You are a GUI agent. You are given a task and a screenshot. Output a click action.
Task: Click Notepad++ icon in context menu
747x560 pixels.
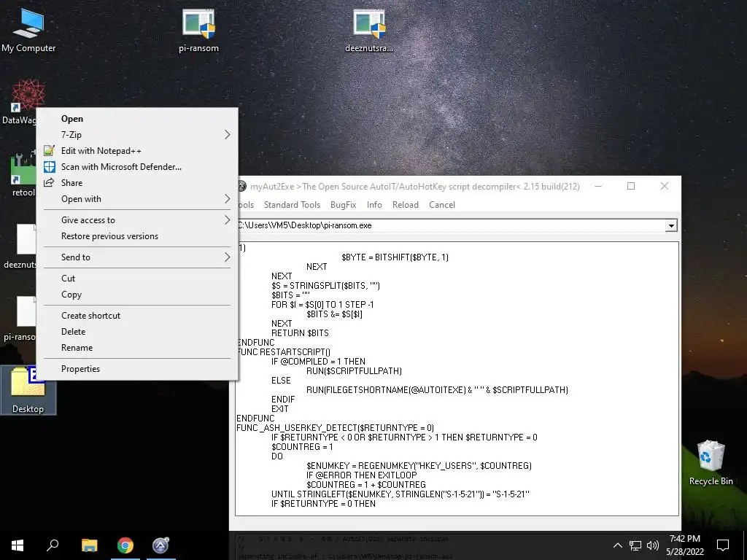tap(49, 151)
